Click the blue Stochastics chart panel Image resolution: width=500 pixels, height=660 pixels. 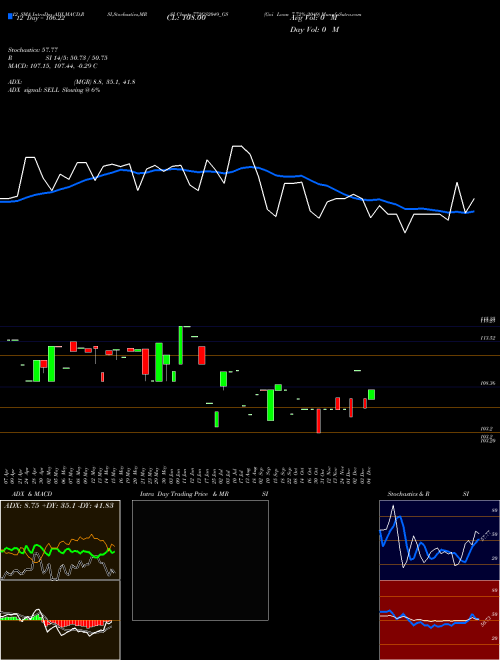439,540
